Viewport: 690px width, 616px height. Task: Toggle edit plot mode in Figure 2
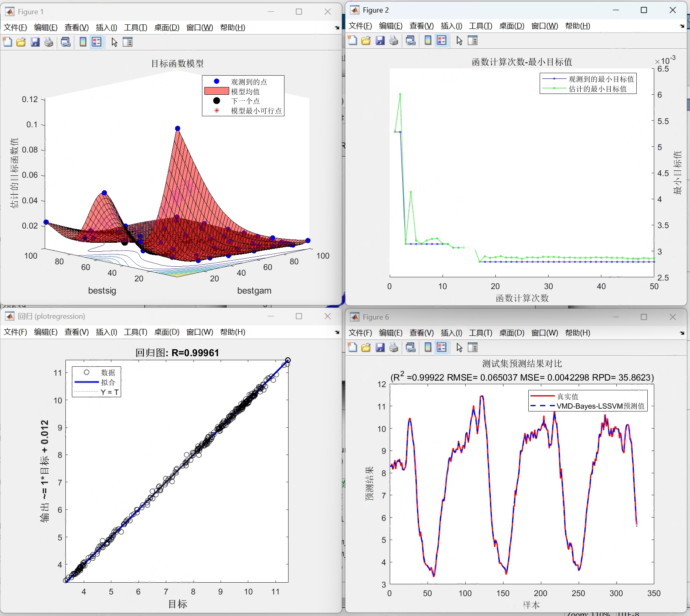[459, 40]
